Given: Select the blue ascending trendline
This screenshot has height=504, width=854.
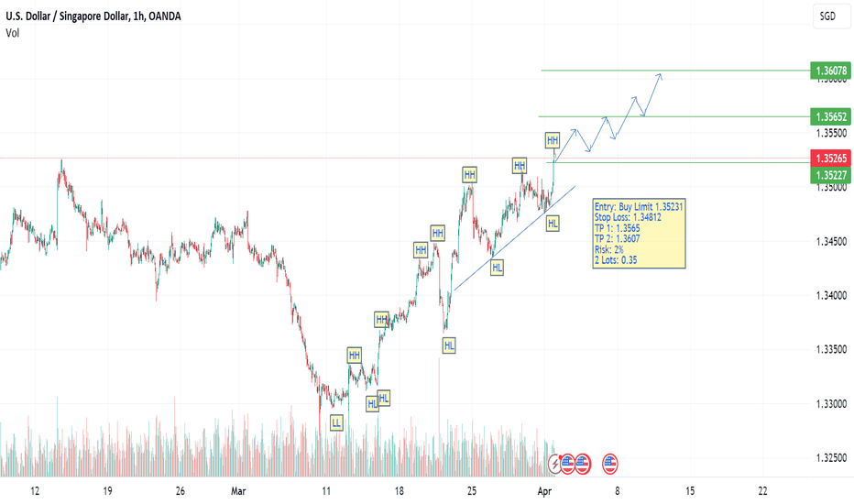Looking at the screenshot, I should click(x=515, y=238).
